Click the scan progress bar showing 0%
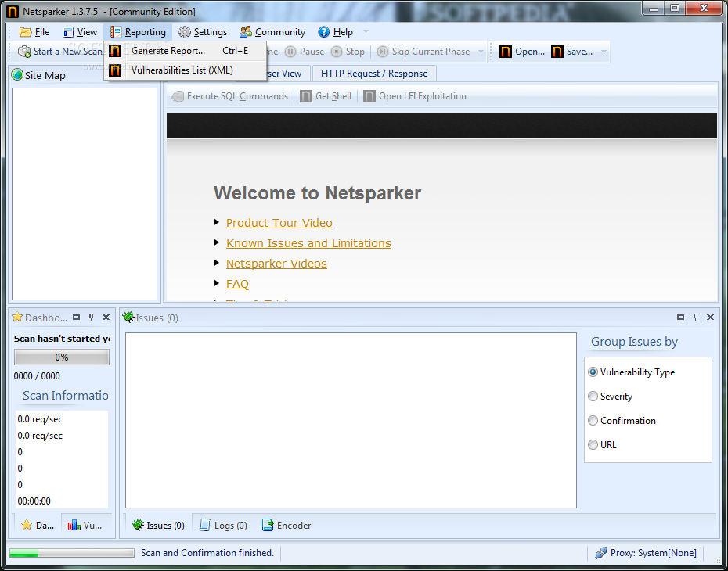728x571 pixels. tap(62, 357)
